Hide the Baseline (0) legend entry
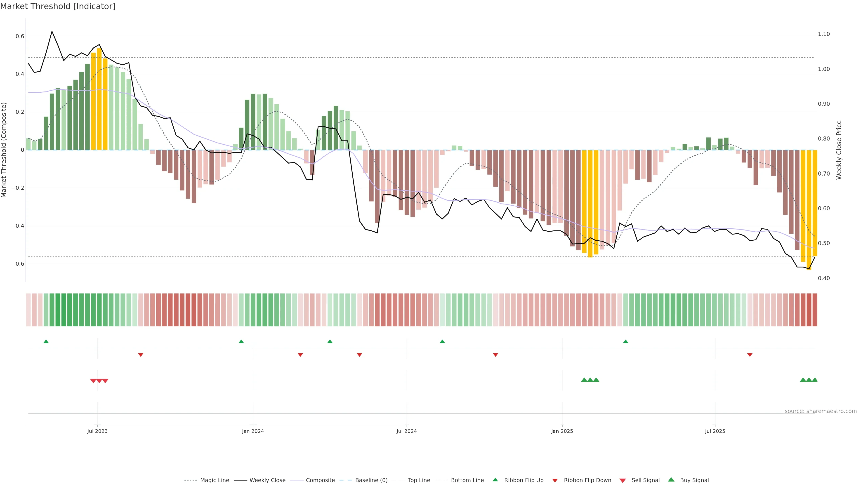Viewport: 868px width, 488px height. coord(371,480)
